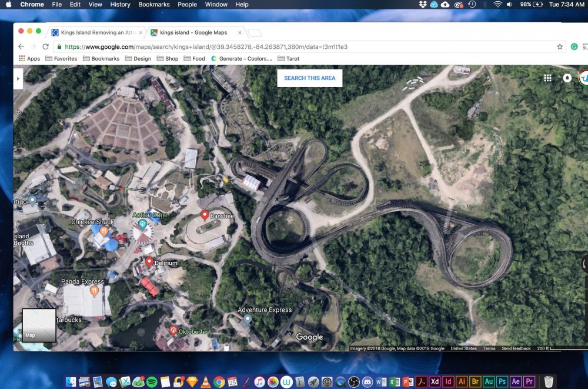Image resolution: width=588 pixels, height=389 pixels.
Task: Open Spotify from the dock
Action: [x=152, y=382]
